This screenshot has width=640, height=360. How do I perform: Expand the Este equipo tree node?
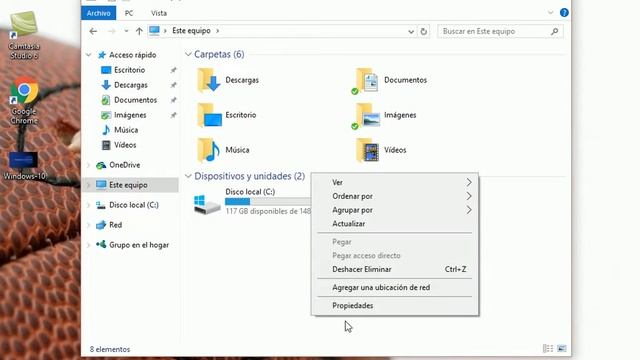point(89,185)
